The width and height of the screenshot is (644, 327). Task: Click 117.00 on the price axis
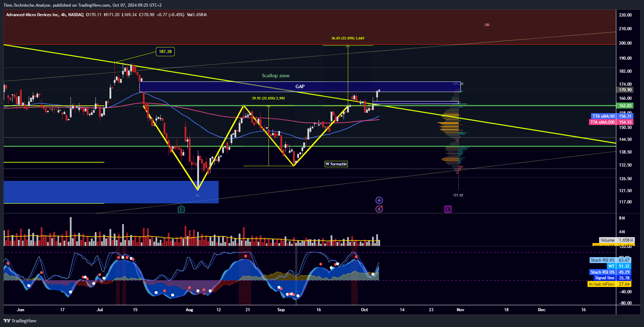(625, 202)
